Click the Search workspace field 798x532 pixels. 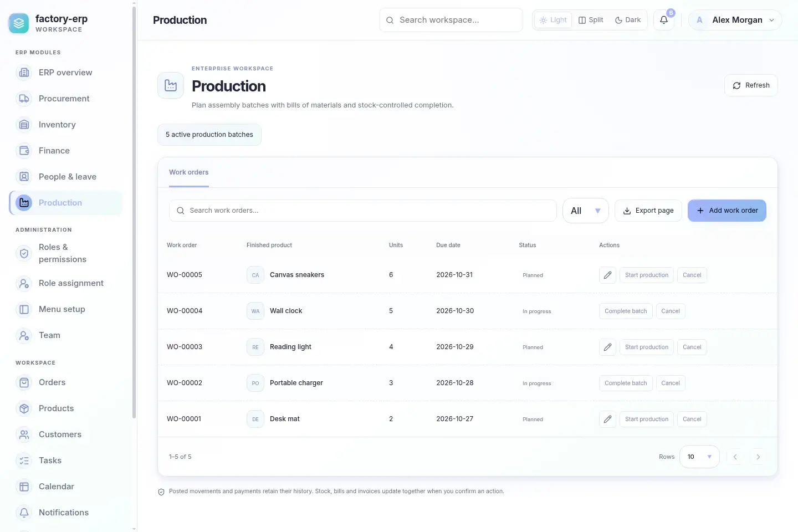pyautogui.click(x=451, y=20)
